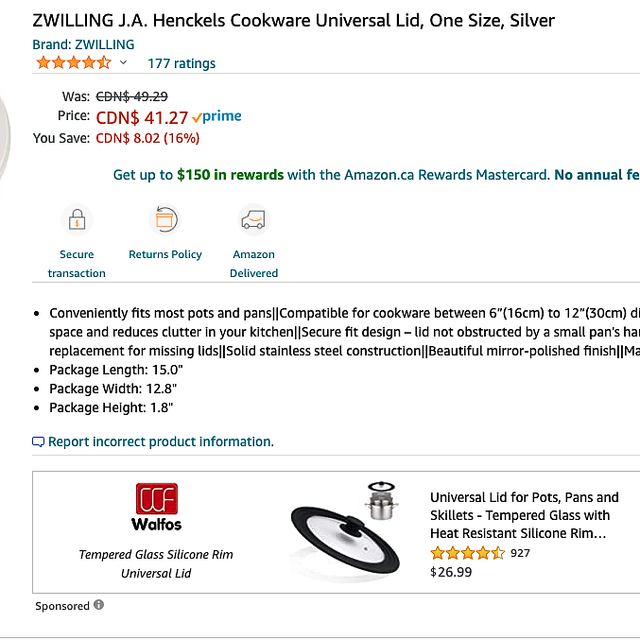Click the Secure transaction lock icon
The height and width of the screenshot is (640, 640).
coord(77,220)
